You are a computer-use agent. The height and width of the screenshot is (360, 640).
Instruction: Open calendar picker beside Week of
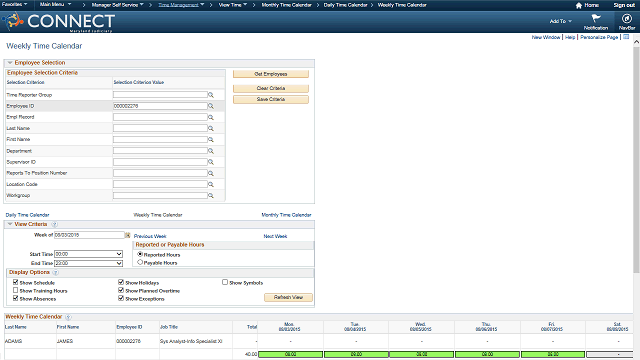pos(127,235)
